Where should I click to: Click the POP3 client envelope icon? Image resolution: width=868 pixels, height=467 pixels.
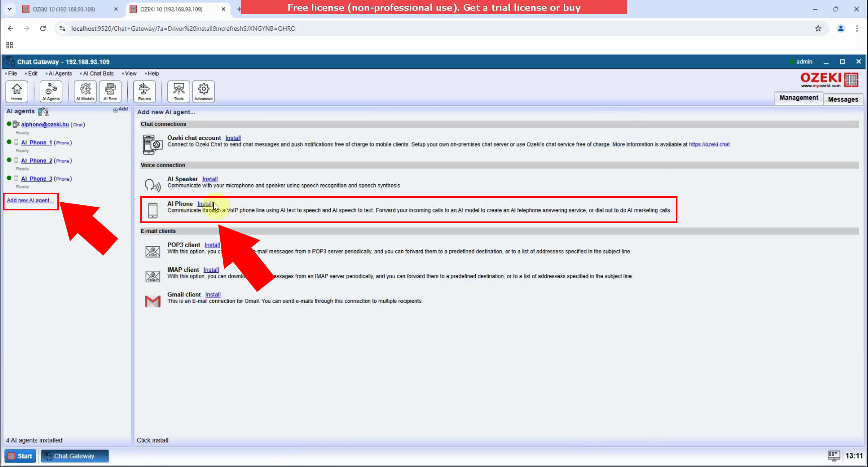152,252
